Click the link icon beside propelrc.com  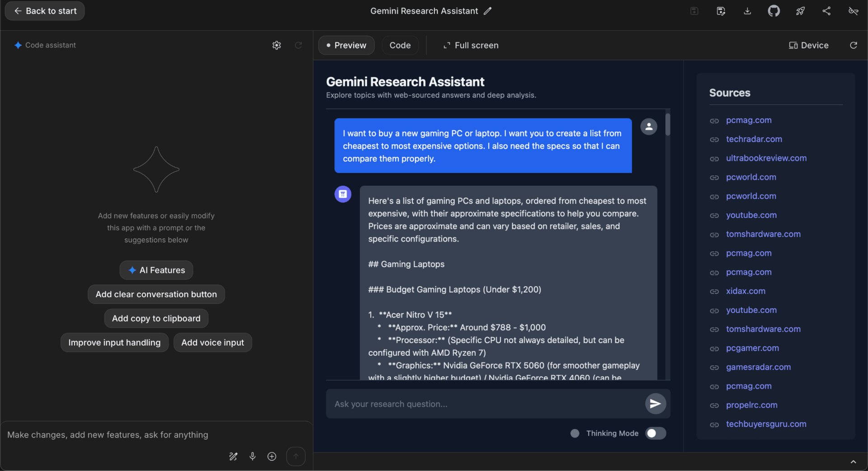coord(714,405)
